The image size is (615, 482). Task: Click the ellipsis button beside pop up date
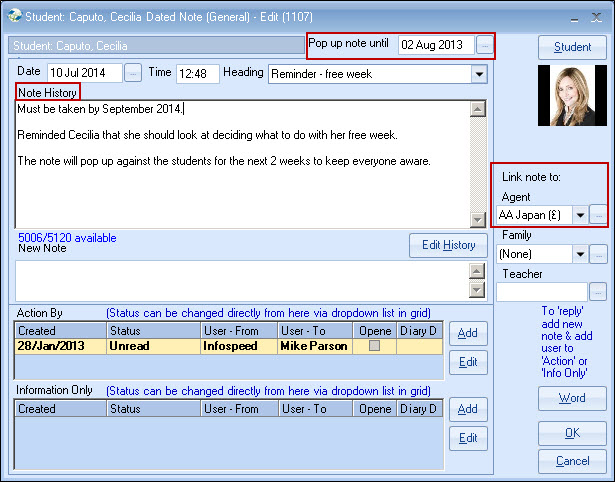485,45
